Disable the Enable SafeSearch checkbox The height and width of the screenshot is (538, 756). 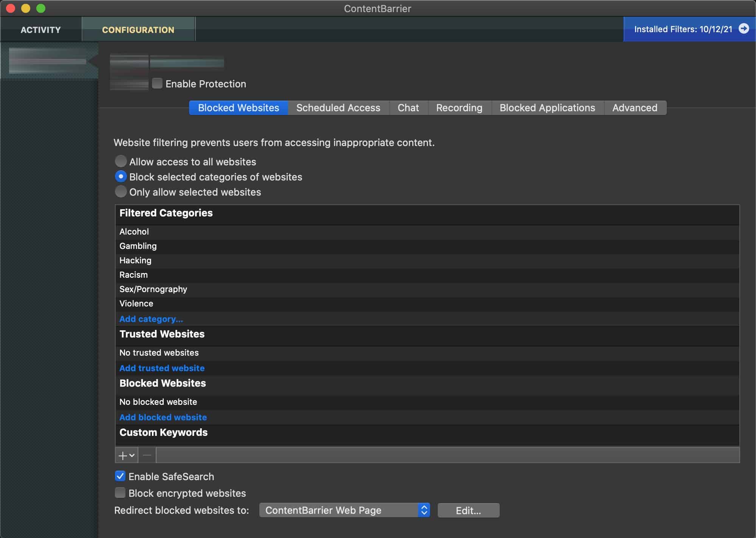(x=120, y=476)
